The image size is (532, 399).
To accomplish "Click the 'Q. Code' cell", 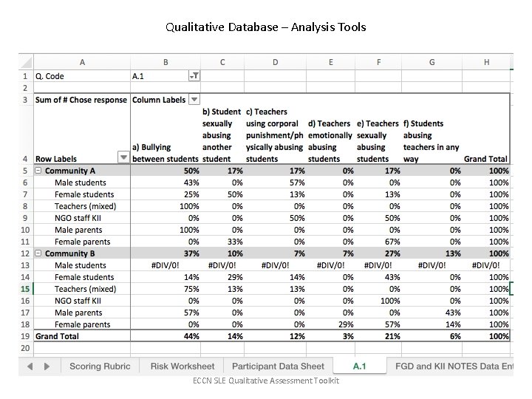I will pos(82,76).
